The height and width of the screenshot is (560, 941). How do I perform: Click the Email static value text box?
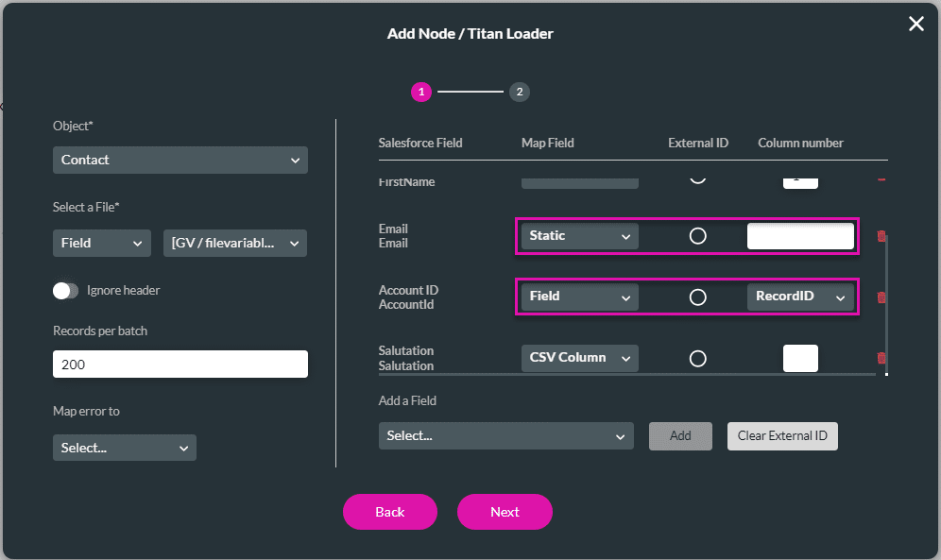(800, 236)
